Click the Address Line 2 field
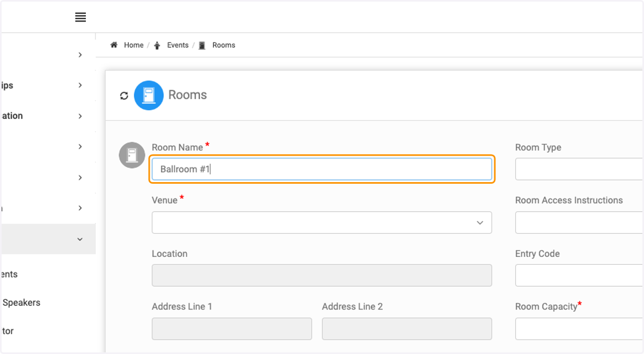This screenshot has height=354, width=644. pyautogui.click(x=407, y=329)
